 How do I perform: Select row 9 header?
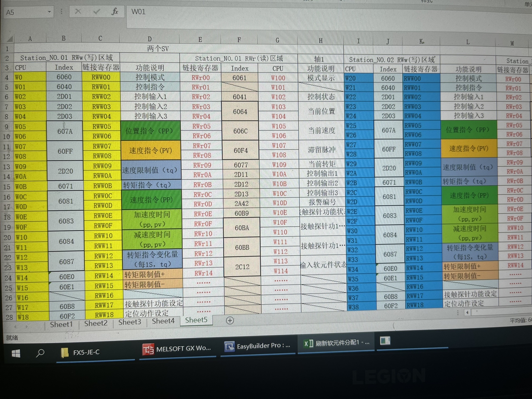click(x=7, y=127)
